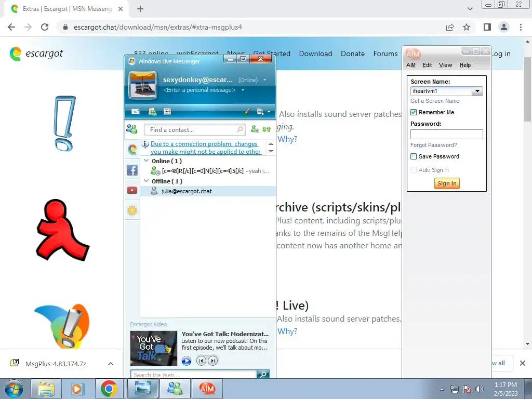Click the share page icon in address bar
The image size is (532, 399).
tap(450, 27)
